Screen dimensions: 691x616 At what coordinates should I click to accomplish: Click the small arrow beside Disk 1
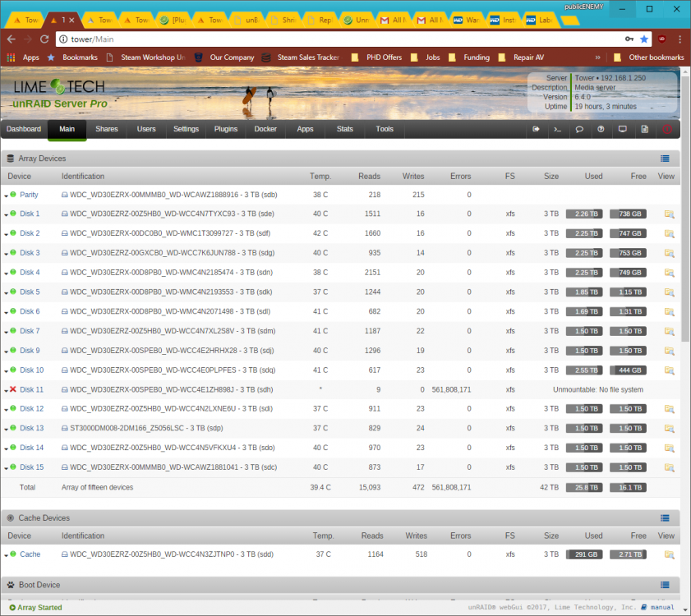click(7, 215)
